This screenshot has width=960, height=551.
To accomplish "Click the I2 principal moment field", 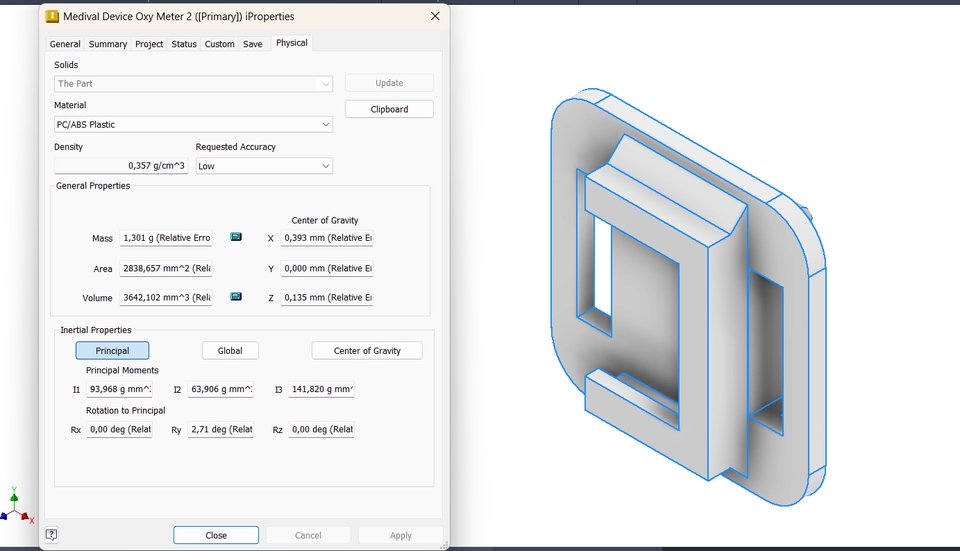I will (220, 389).
